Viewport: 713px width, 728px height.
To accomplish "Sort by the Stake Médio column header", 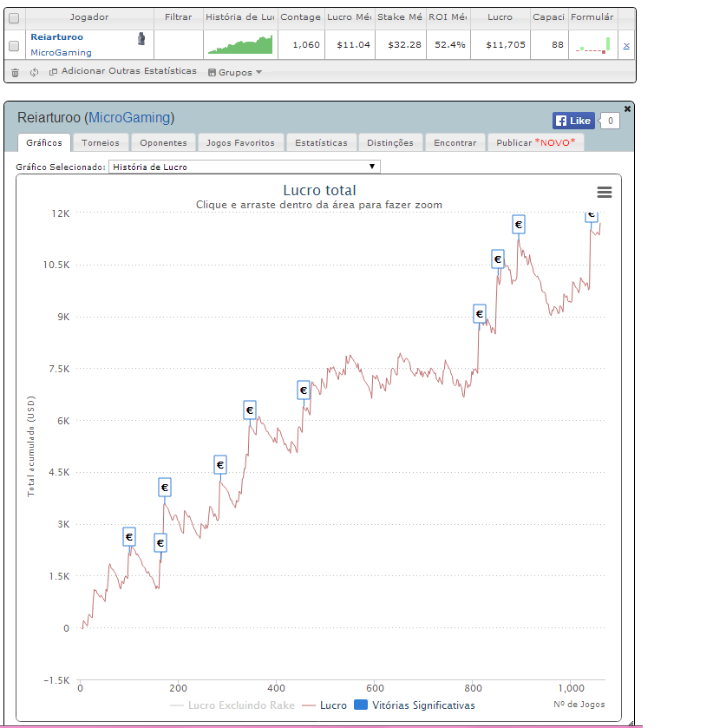I will pos(400,17).
